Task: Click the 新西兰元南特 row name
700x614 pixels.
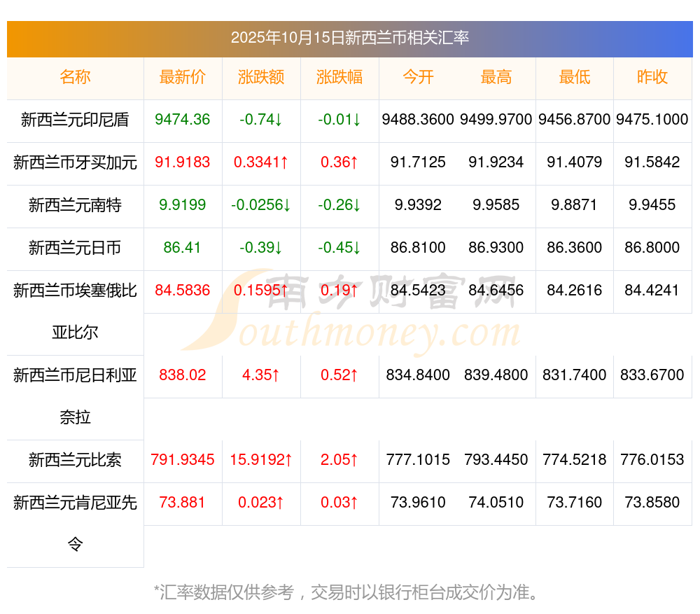Action: point(75,205)
